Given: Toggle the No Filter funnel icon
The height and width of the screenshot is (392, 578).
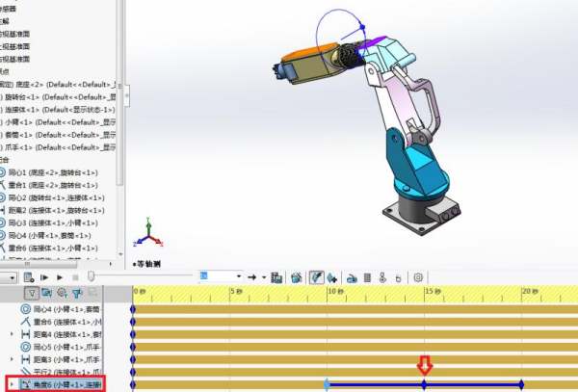Looking at the screenshot, I should coord(32,292).
